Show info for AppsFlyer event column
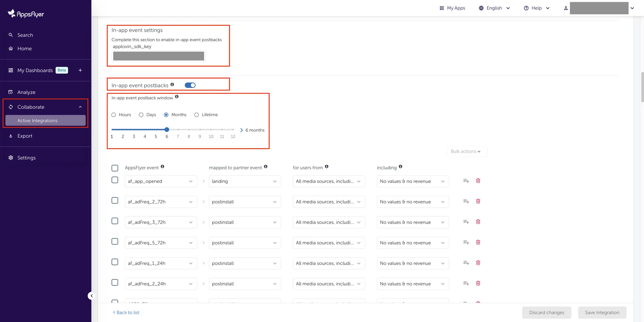 (x=163, y=167)
